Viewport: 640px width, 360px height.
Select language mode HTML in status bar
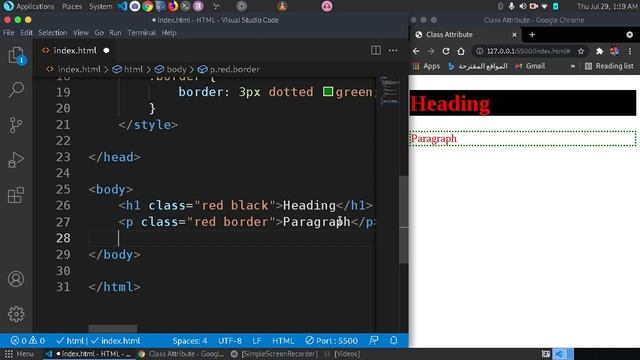tap(283, 340)
